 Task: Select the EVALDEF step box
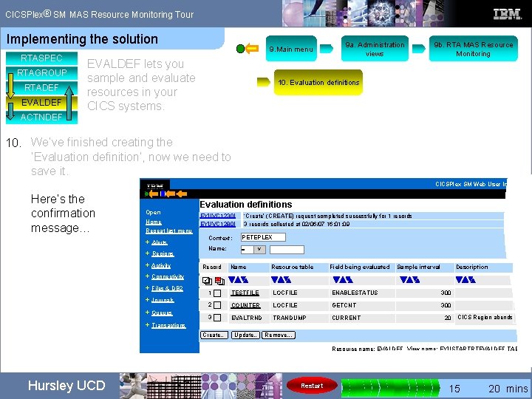pos(41,102)
